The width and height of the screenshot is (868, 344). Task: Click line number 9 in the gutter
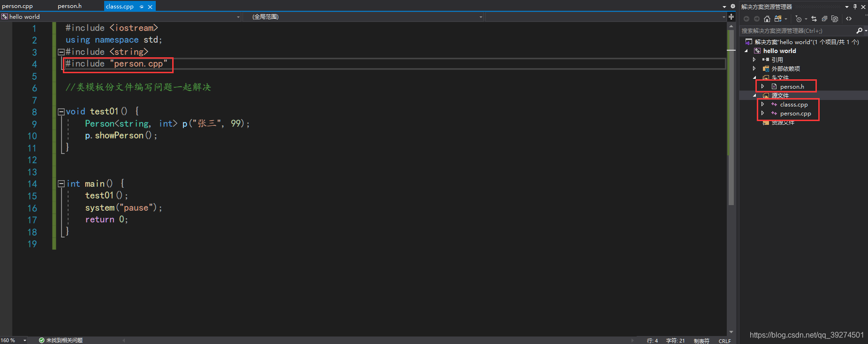pos(34,124)
